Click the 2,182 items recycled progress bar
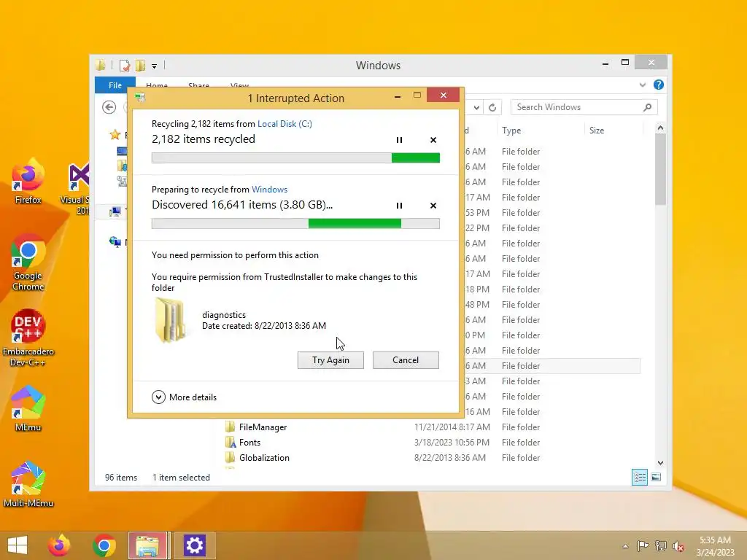The image size is (747, 560). tap(295, 158)
